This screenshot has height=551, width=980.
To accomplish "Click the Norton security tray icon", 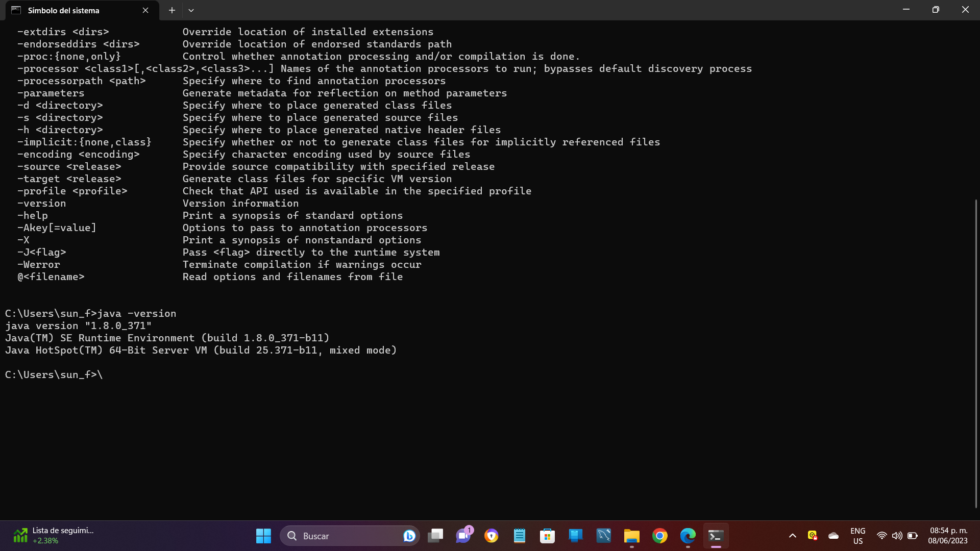I will 813,536.
